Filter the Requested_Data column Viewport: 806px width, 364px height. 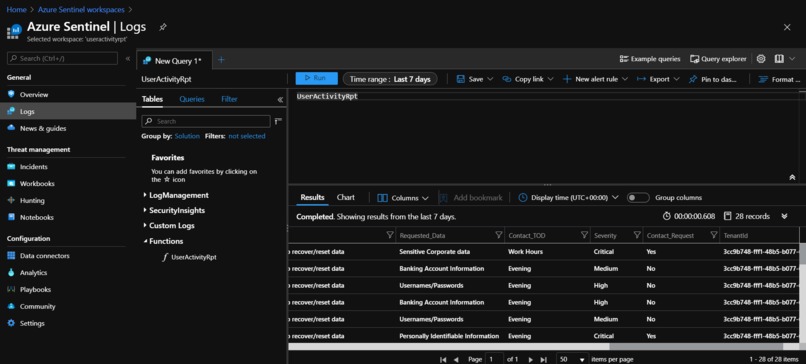pyautogui.click(x=498, y=235)
